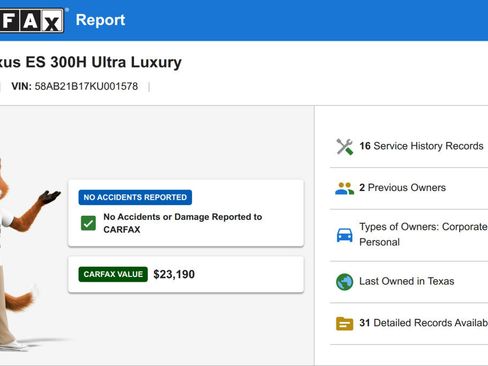Click the green CARFAX VALUE badge
488x366 pixels.
point(113,274)
